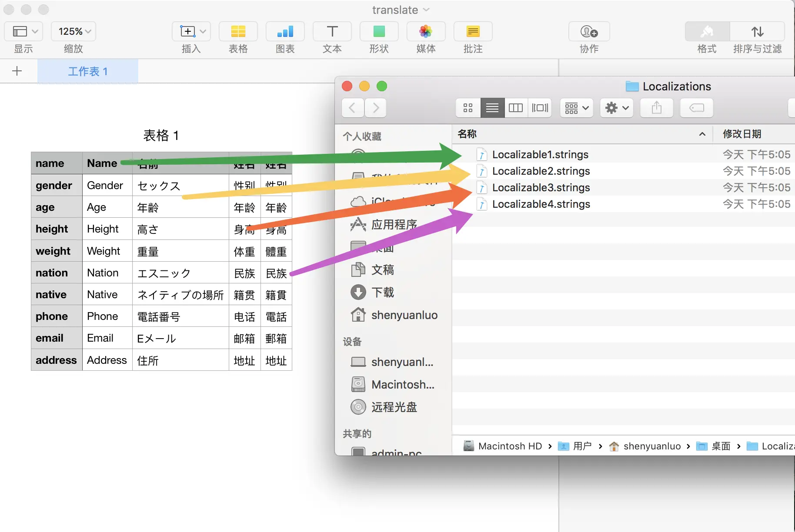The width and height of the screenshot is (795, 532).
Task: Click Macintosh HD in the path bar
Action: [x=510, y=446]
